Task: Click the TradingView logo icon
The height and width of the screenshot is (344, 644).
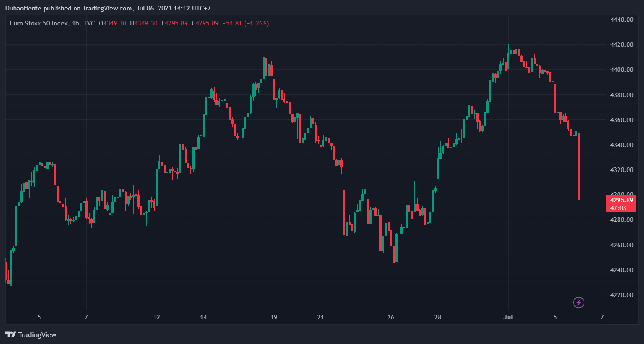Action: click(x=10, y=334)
